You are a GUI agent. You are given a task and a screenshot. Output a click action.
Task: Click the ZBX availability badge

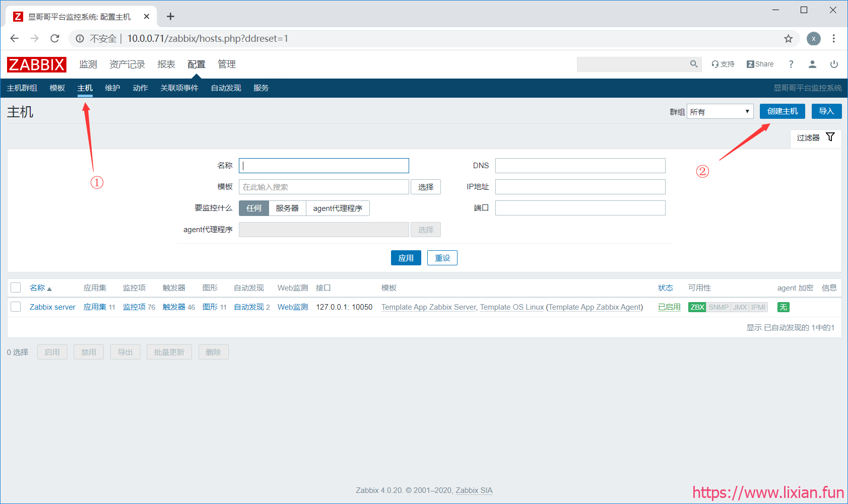pyautogui.click(x=697, y=307)
